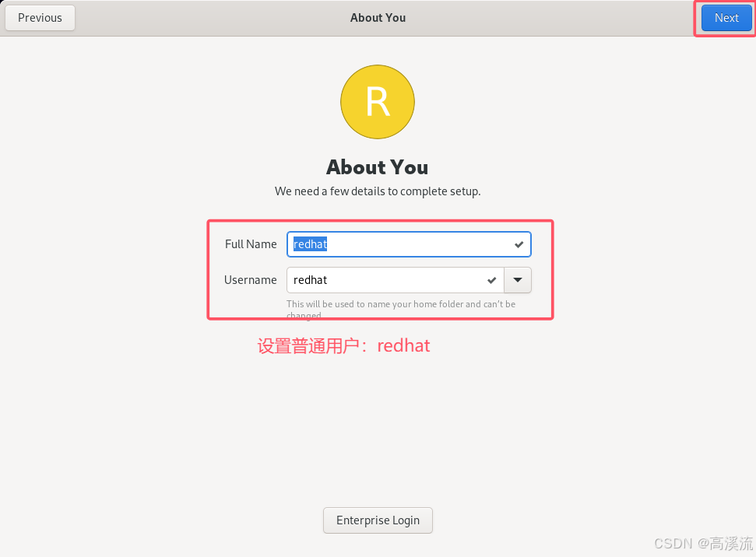Viewport: 756px width, 557px height.
Task: Click the 'Username' label
Action: click(x=250, y=280)
